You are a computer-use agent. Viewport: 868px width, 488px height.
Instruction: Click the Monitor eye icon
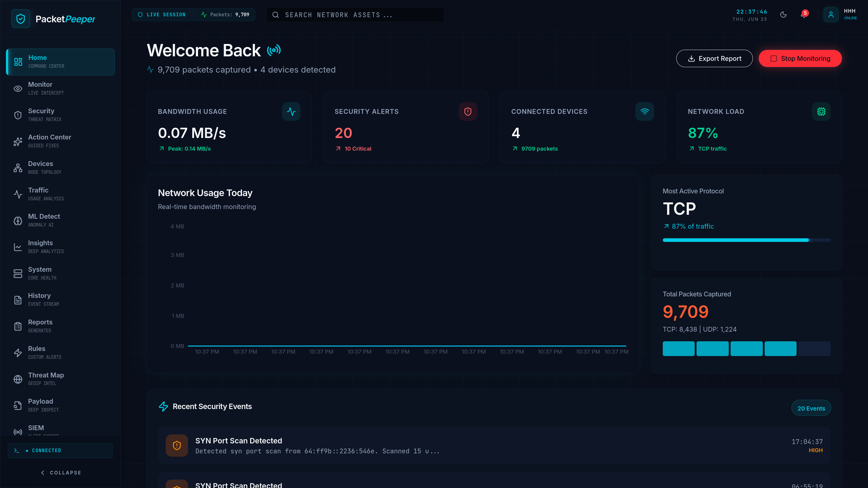18,89
